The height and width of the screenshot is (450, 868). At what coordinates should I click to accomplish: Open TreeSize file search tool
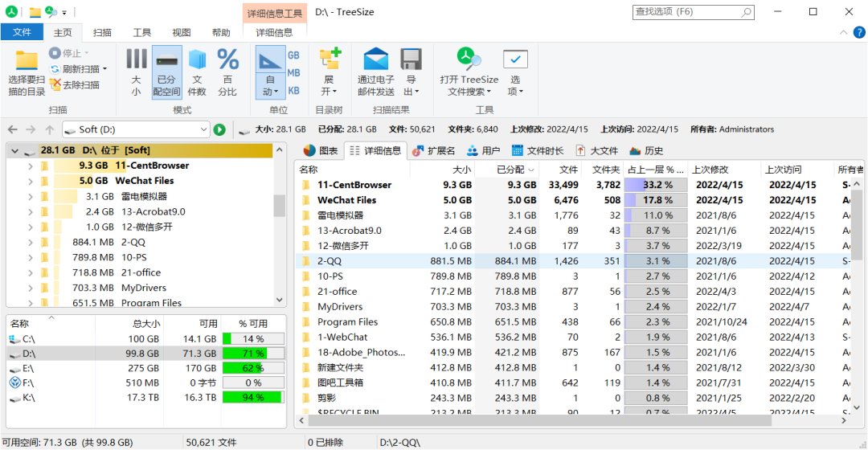click(x=469, y=59)
